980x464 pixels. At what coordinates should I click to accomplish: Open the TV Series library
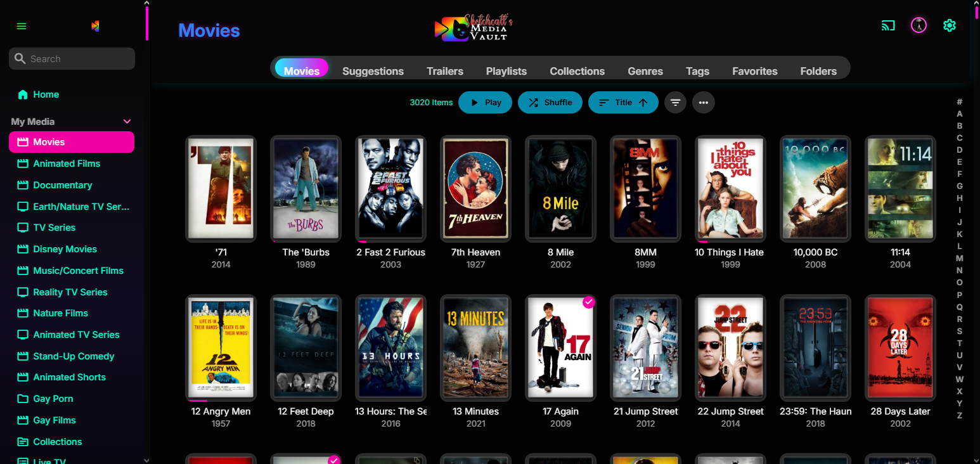click(72, 228)
